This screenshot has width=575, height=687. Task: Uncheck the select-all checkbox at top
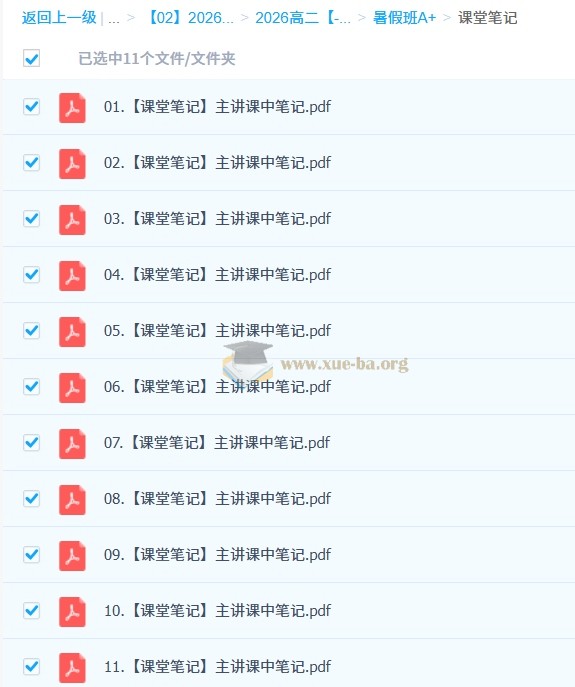(32, 58)
